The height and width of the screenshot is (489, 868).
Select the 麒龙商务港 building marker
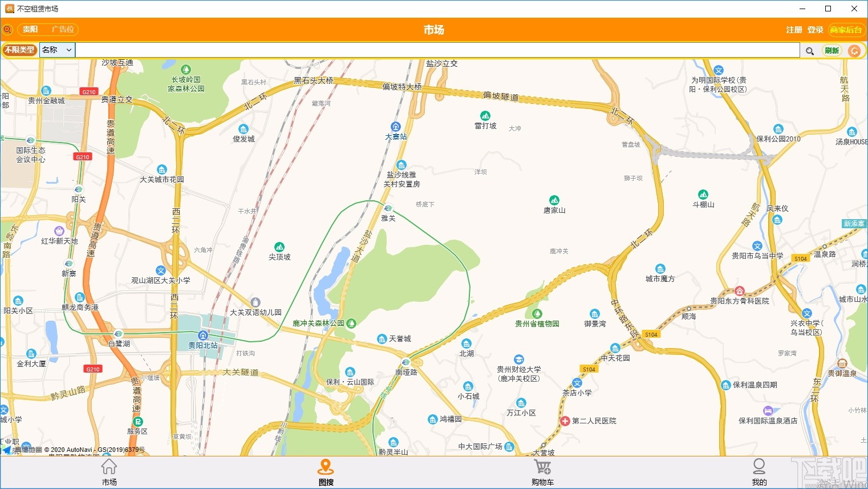point(80,297)
